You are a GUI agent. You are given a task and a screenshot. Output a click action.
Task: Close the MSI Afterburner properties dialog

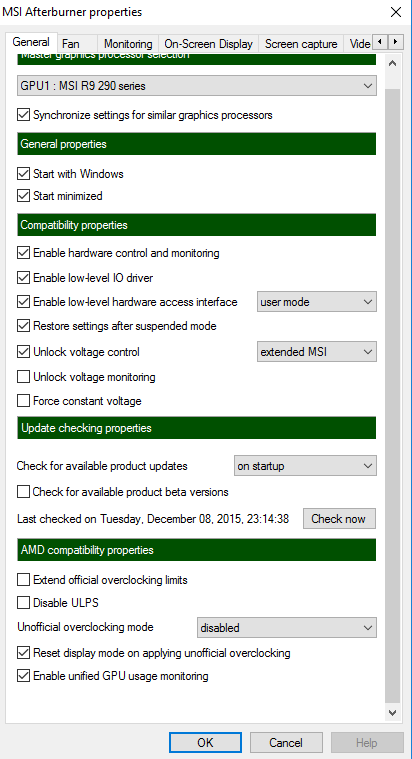(x=396, y=12)
